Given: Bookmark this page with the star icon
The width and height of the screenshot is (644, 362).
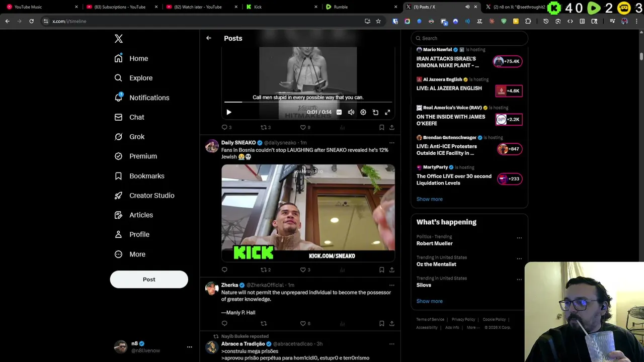Looking at the screenshot, I should tap(378, 21).
